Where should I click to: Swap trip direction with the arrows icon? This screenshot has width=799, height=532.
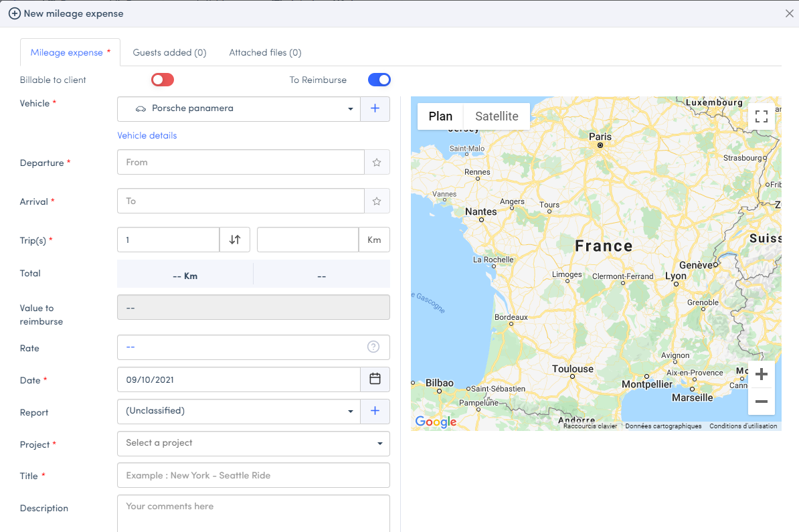(235, 240)
